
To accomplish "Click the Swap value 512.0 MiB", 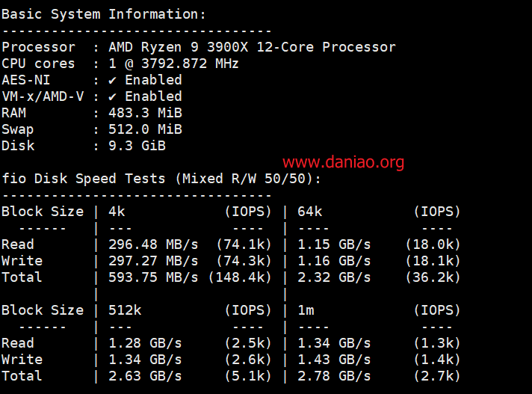I will [x=145, y=129].
